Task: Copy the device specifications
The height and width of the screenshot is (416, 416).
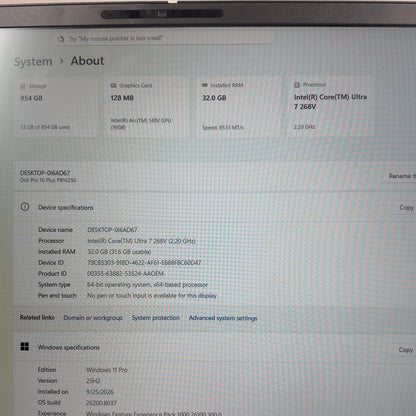Action: (x=406, y=208)
